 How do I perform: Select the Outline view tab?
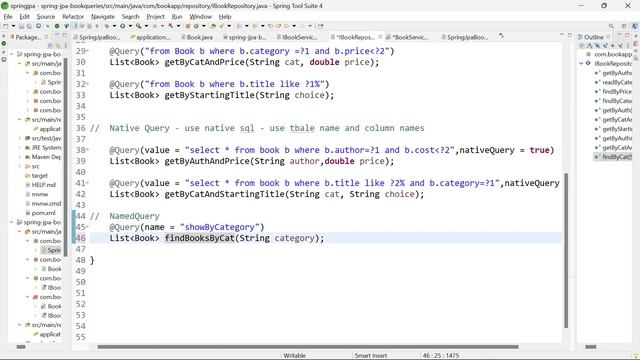pos(593,37)
